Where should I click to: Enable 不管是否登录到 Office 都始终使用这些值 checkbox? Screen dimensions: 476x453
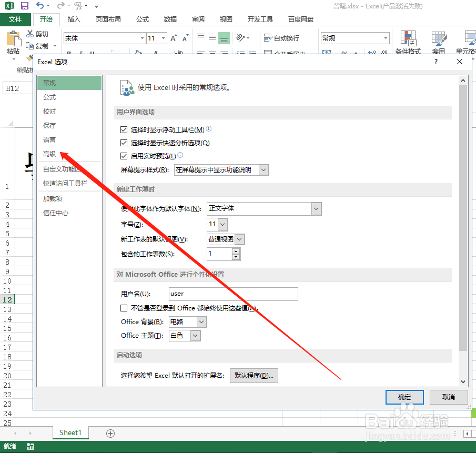(x=124, y=308)
